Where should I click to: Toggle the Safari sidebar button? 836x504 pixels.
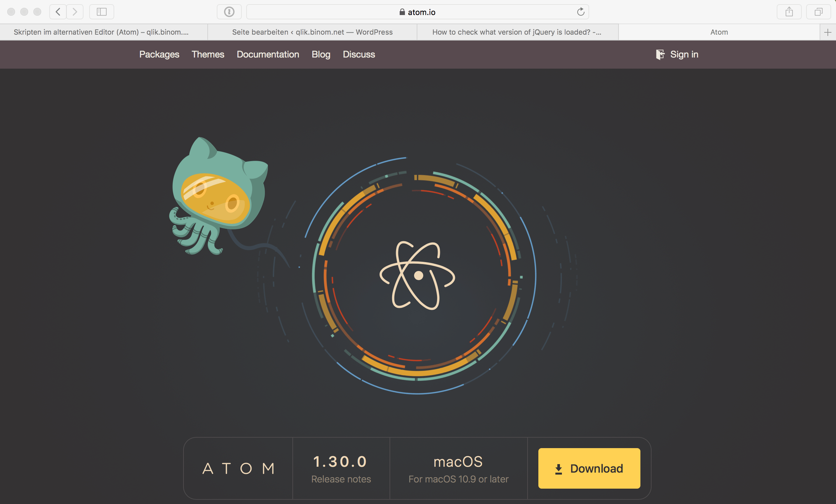(101, 12)
